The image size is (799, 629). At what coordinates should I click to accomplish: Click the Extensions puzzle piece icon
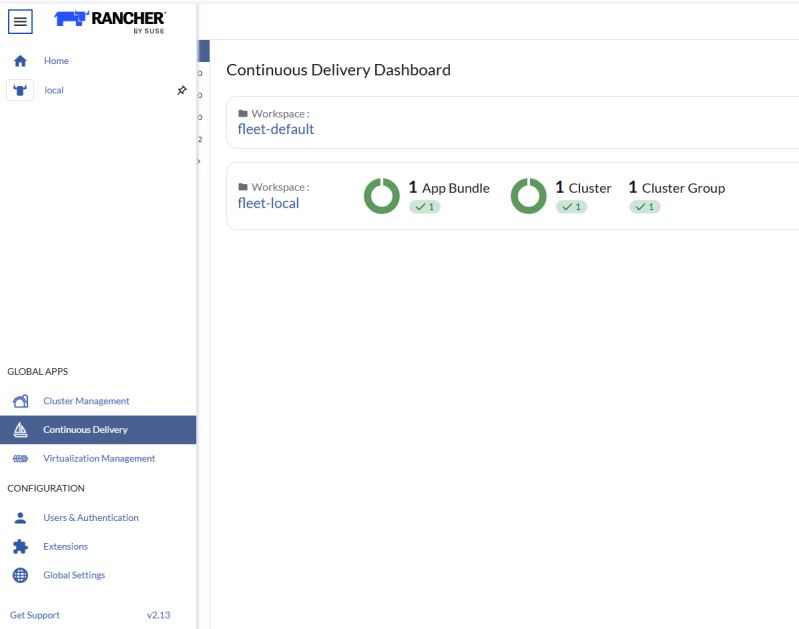(x=20, y=546)
